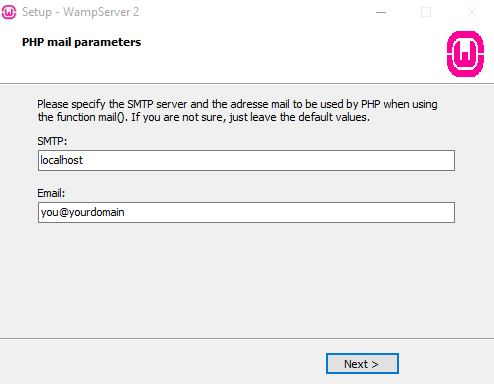Screen dimensions: 494x384
Task: Close the WampServer setup wizard
Action: pyautogui.click(x=472, y=12)
